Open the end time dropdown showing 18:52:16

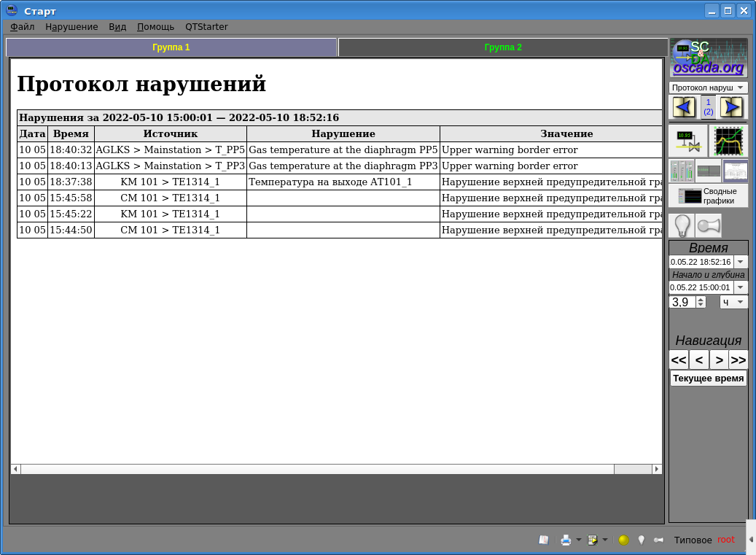(741, 262)
